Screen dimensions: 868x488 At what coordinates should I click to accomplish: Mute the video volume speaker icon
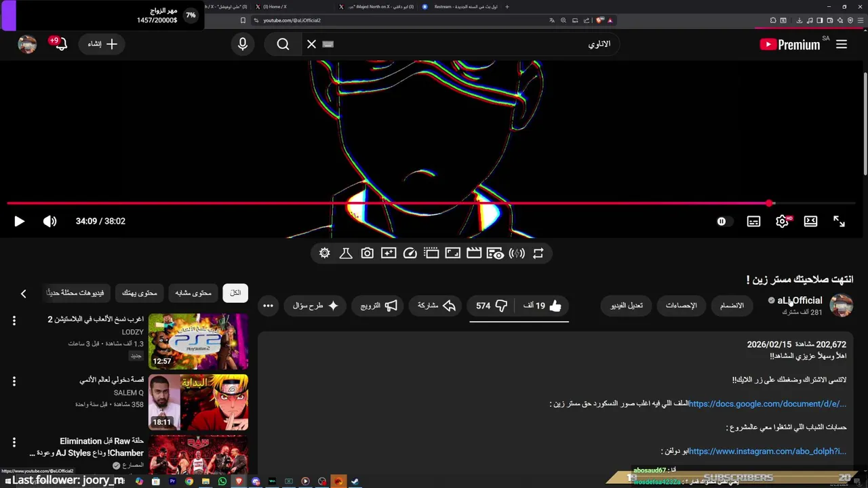coord(50,221)
